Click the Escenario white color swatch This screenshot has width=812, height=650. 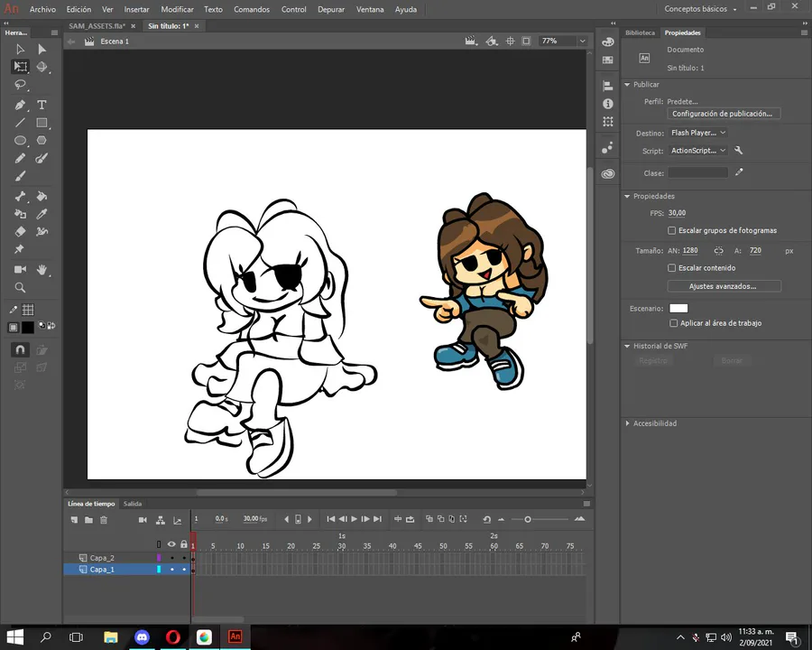(x=678, y=309)
